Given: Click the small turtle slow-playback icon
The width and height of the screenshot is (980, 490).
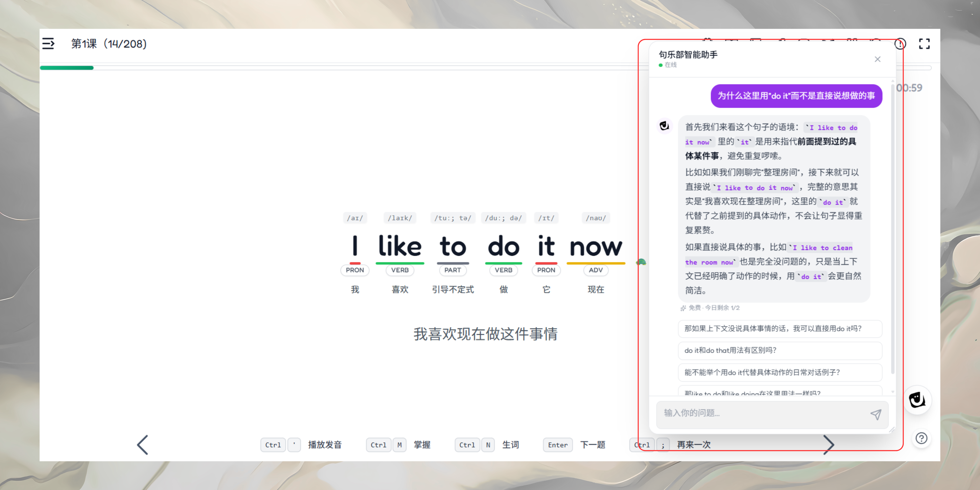Looking at the screenshot, I should [x=641, y=262].
